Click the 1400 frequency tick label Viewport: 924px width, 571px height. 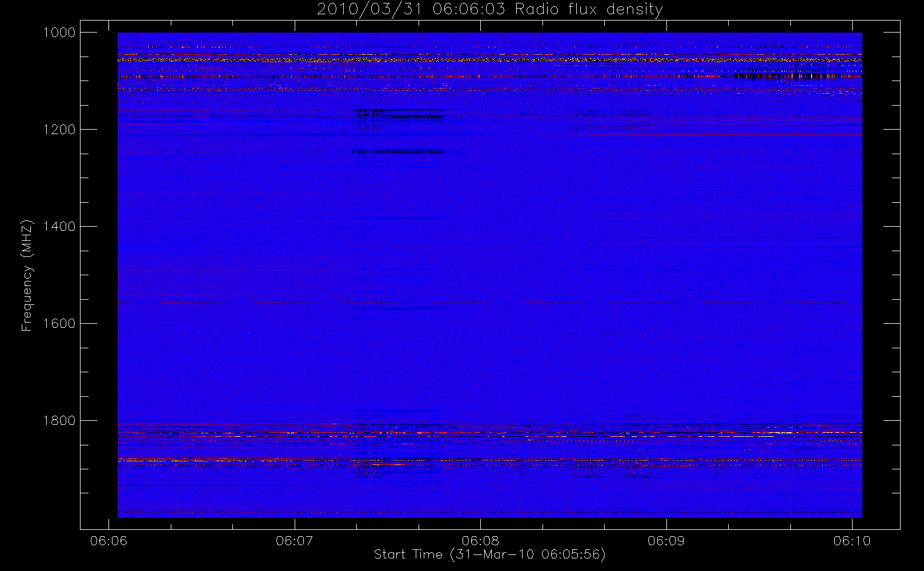[59, 227]
